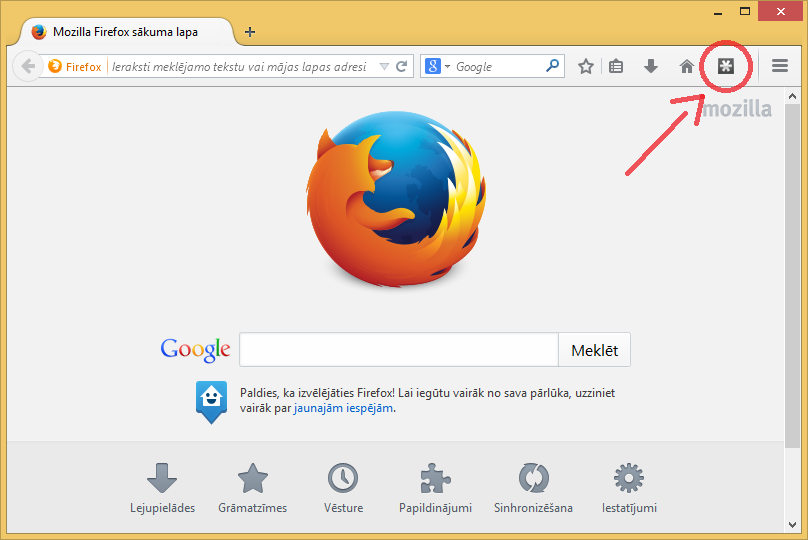Screen dimensions: 808x540
Task: Click the vertical scrollbar thumb
Action: [793, 276]
